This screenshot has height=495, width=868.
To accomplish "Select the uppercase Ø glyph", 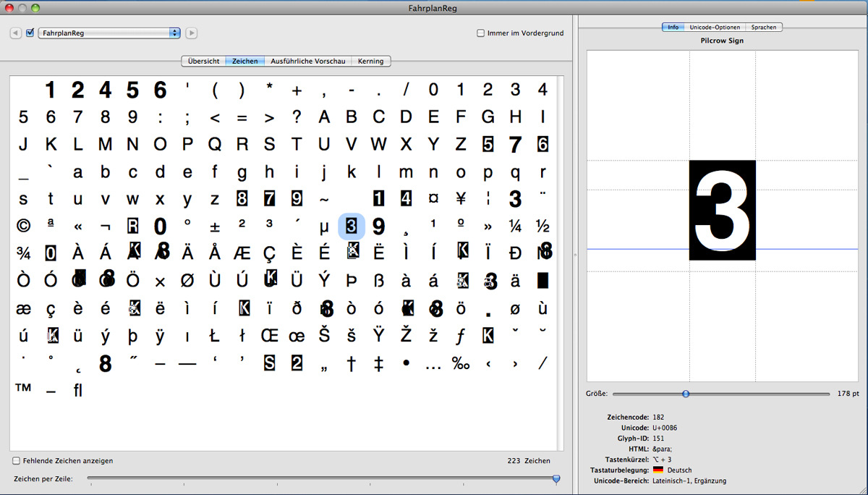I will [187, 280].
